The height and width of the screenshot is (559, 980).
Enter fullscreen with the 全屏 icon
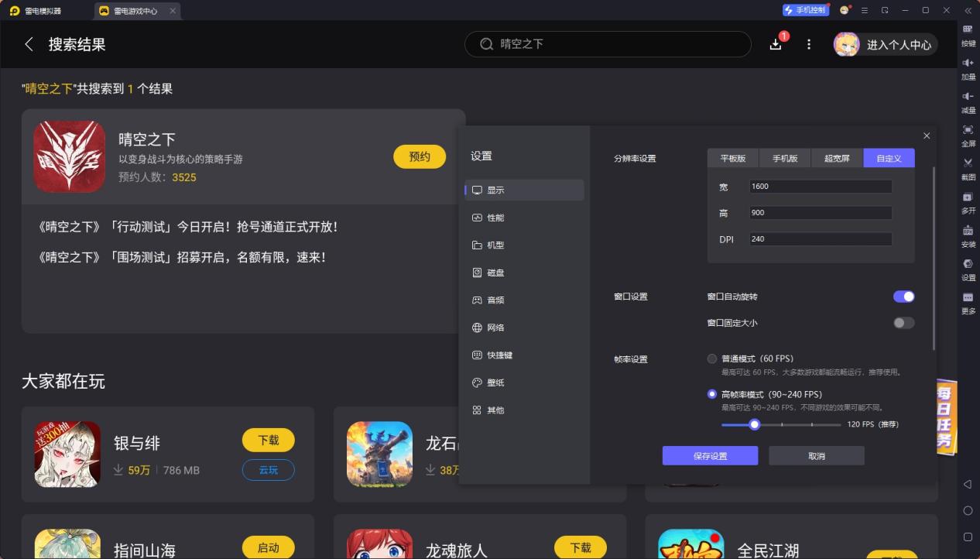coord(968,135)
